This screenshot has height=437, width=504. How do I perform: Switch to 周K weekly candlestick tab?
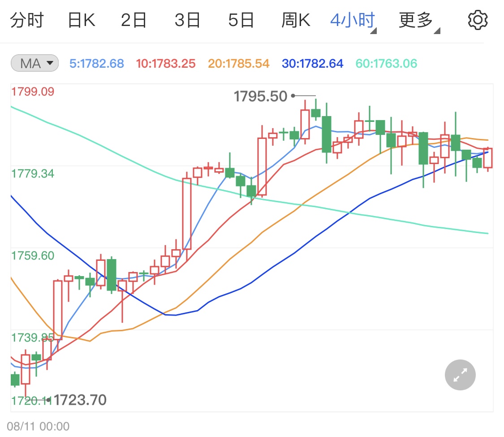pos(296,20)
